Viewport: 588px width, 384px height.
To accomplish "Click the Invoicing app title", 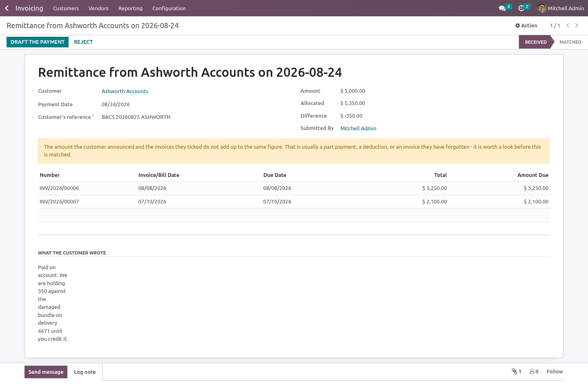I will pyautogui.click(x=29, y=8).
